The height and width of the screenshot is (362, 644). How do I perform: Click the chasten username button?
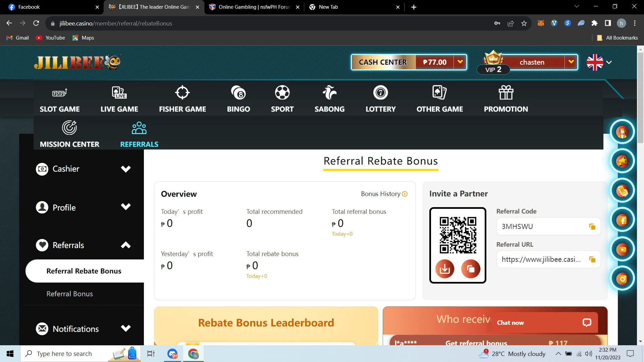pyautogui.click(x=532, y=62)
